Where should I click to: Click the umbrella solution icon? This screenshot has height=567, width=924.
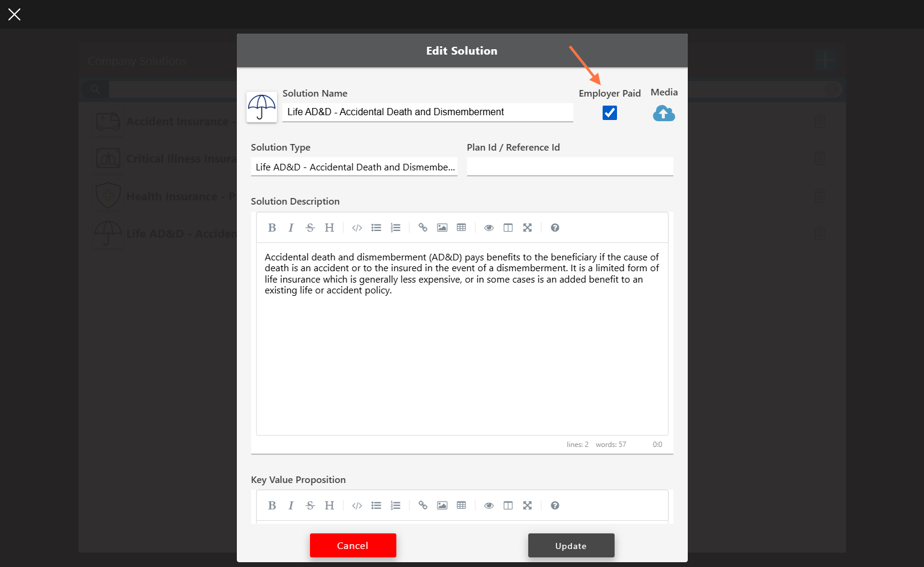tap(262, 107)
